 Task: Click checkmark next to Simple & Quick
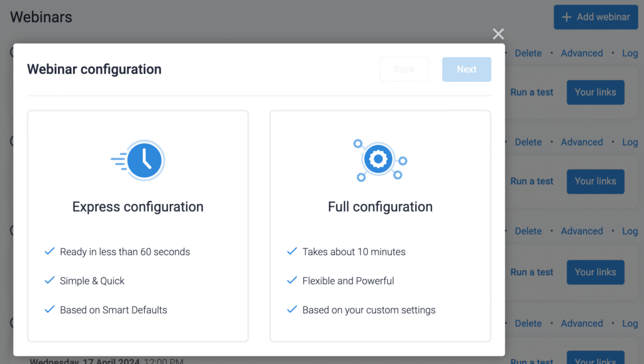point(49,280)
